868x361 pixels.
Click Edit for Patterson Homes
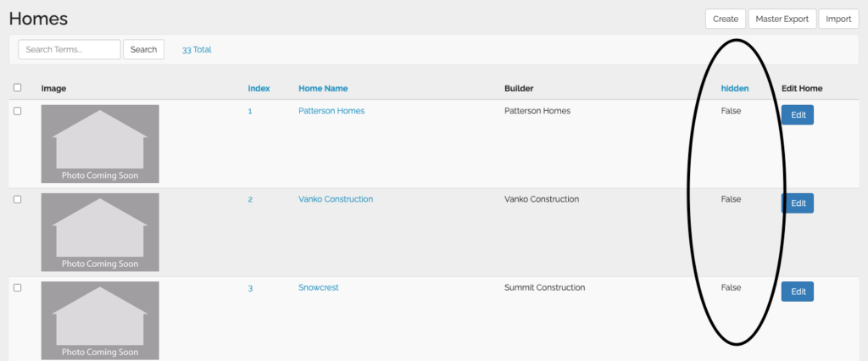tap(798, 115)
